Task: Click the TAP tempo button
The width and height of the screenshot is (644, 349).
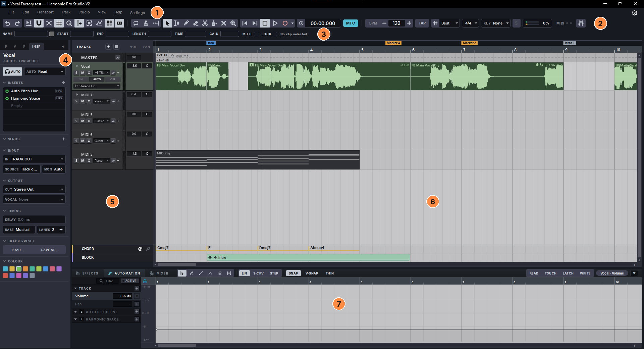Action: (x=422, y=23)
